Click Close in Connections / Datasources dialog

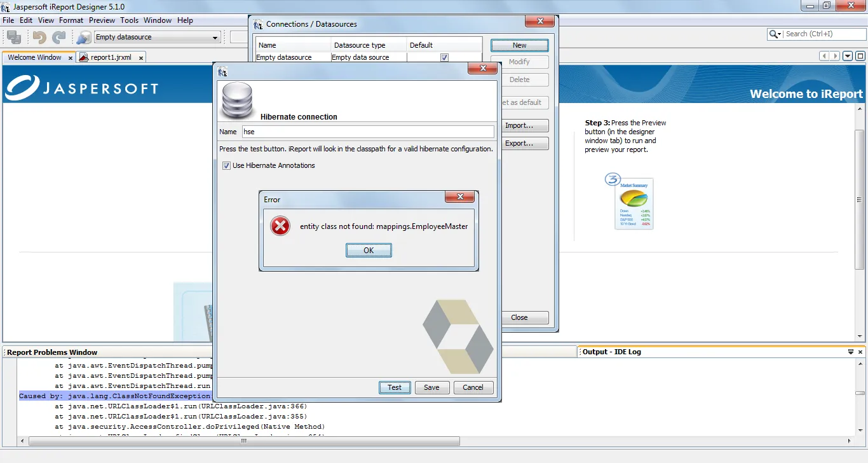pyautogui.click(x=519, y=317)
